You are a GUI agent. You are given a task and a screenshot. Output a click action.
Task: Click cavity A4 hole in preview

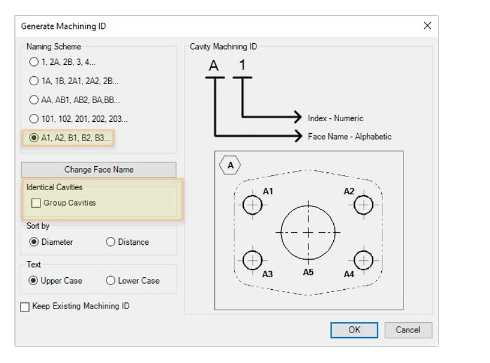[x=363, y=260]
